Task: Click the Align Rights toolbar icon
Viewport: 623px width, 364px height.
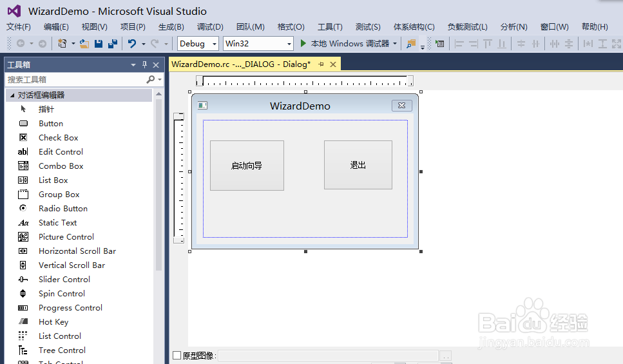Action: (x=474, y=43)
